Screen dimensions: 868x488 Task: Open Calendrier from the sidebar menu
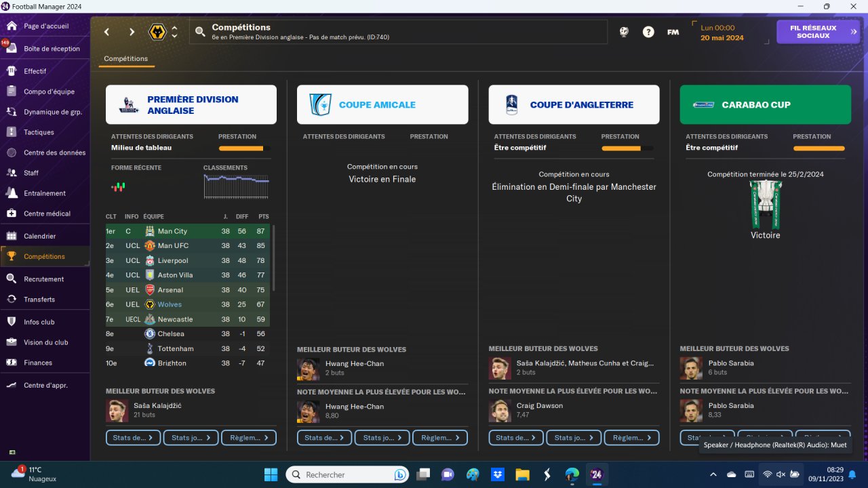pos(40,236)
